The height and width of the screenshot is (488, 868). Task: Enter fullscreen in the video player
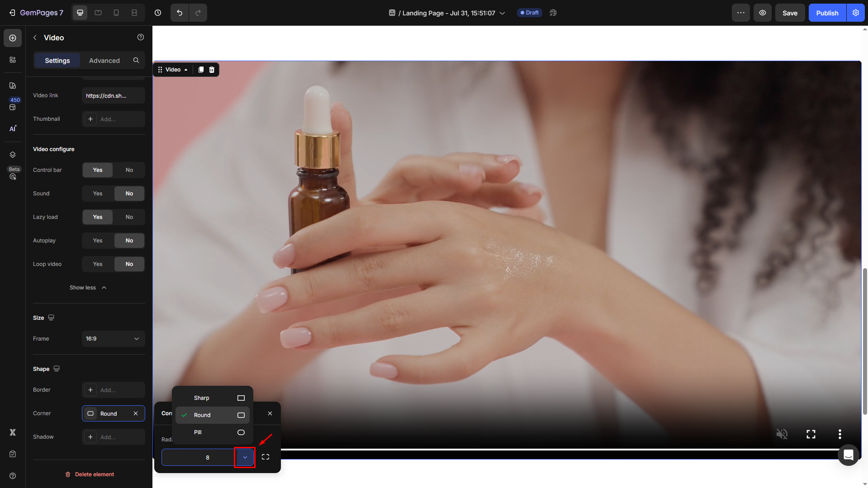pyautogui.click(x=811, y=434)
